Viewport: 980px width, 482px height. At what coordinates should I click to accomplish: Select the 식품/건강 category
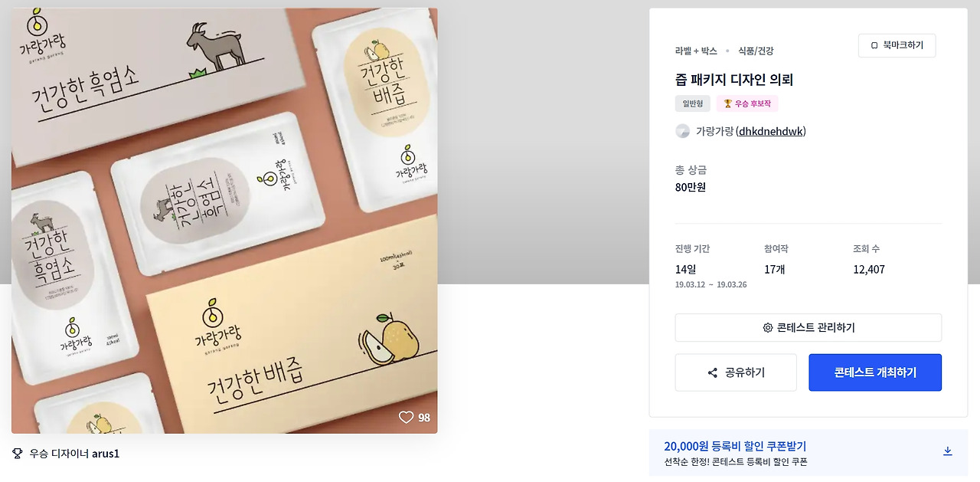tap(756, 51)
